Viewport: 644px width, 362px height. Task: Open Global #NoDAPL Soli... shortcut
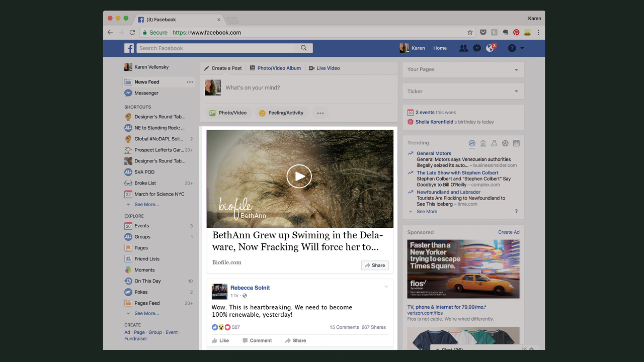pyautogui.click(x=153, y=139)
